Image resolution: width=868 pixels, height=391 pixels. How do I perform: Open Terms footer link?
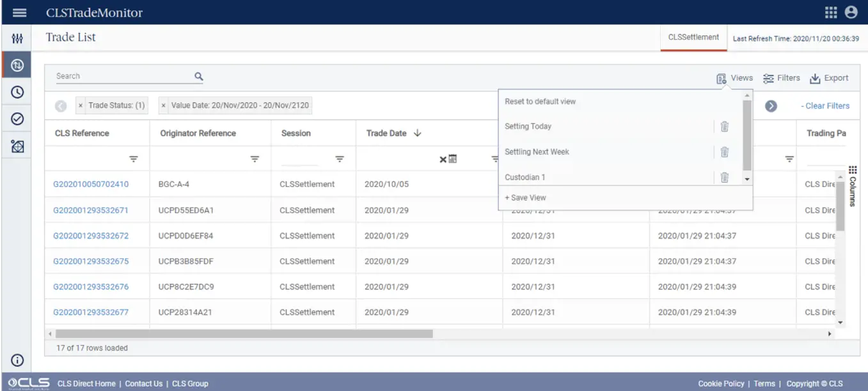click(x=764, y=384)
